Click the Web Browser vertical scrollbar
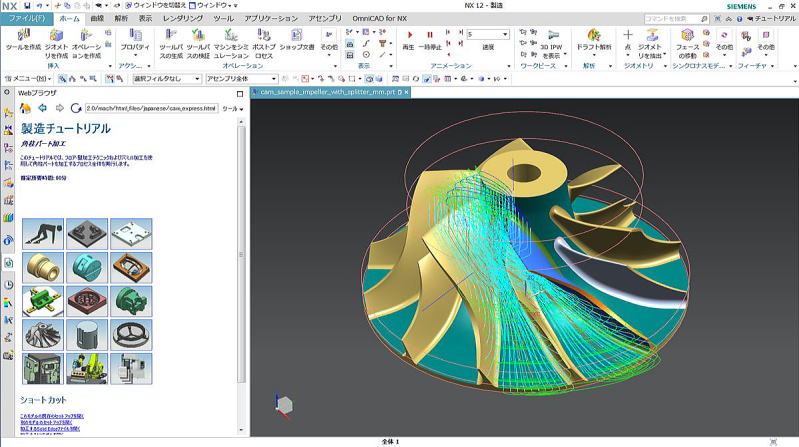The width and height of the screenshot is (799, 447). click(241, 254)
